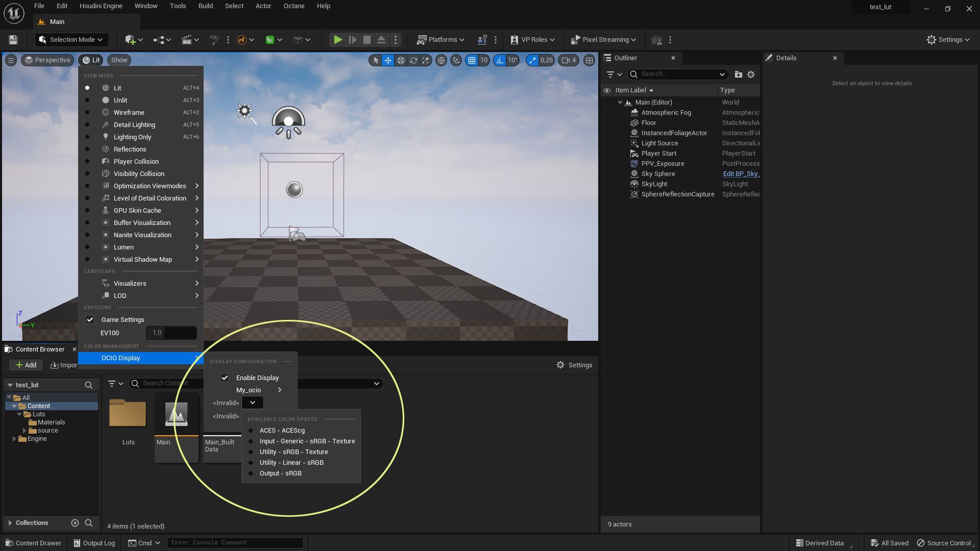Select the Lighting Only view mode
Image resolution: width=980 pixels, height=551 pixels.
[x=141, y=137]
